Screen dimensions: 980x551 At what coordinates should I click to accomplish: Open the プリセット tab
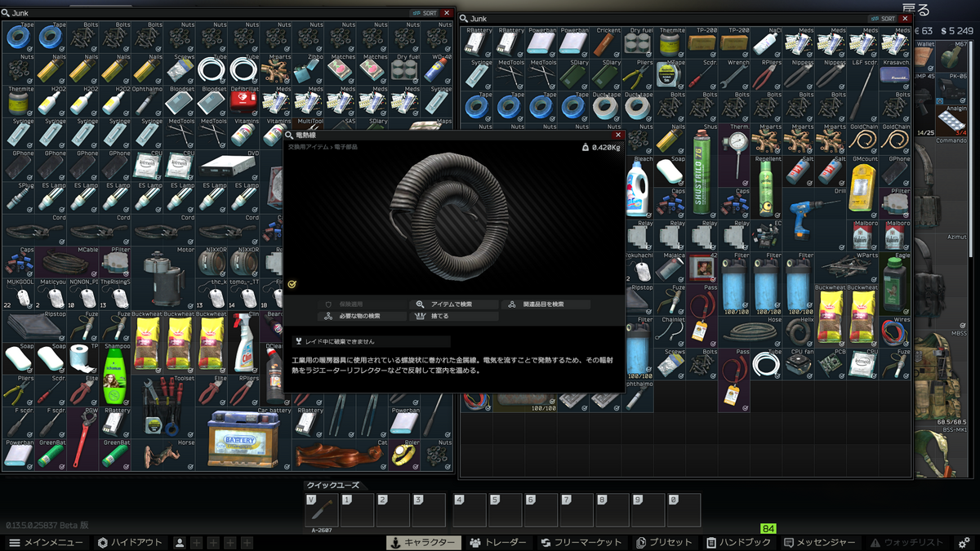tap(664, 543)
